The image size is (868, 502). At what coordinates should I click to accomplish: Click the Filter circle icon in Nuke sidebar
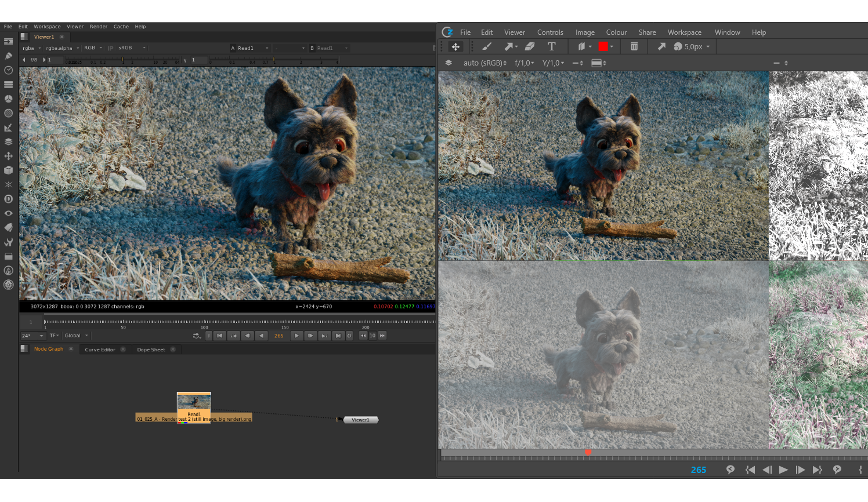coord(8,113)
